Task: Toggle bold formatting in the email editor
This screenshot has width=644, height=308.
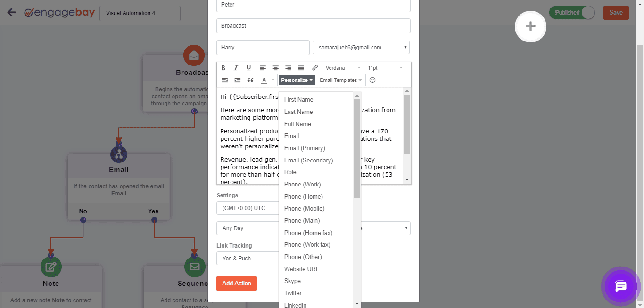Action: click(223, 67)
